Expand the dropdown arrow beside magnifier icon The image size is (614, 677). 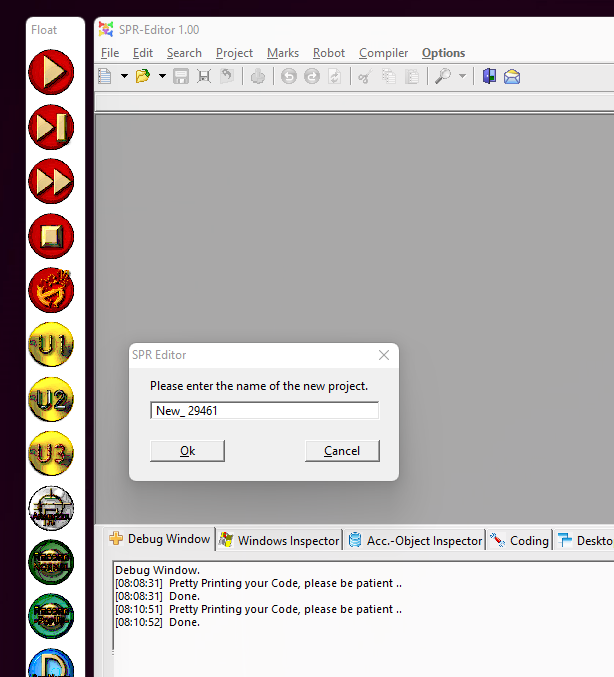[462, 76]
